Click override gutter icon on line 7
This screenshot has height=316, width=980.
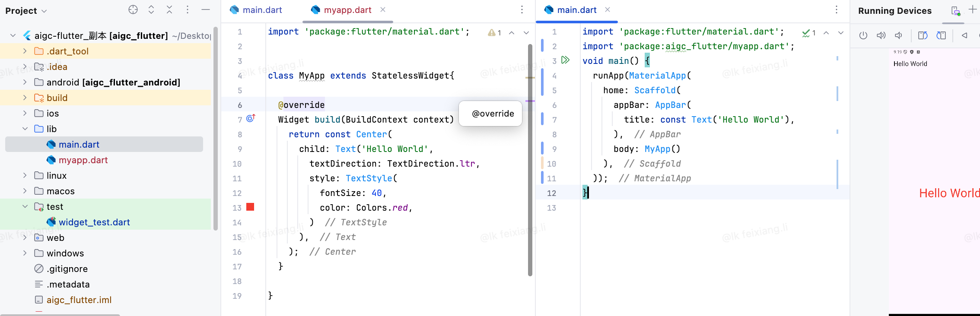(251, 118)
